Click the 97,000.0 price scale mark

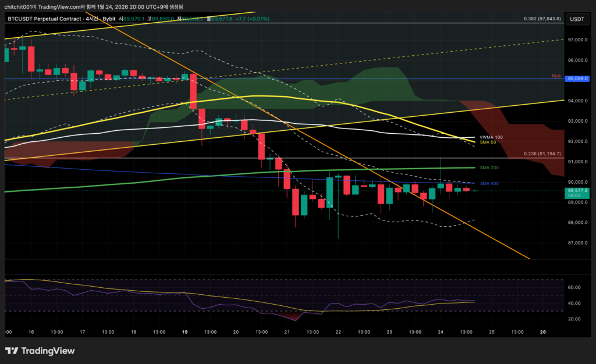(577, 40)
